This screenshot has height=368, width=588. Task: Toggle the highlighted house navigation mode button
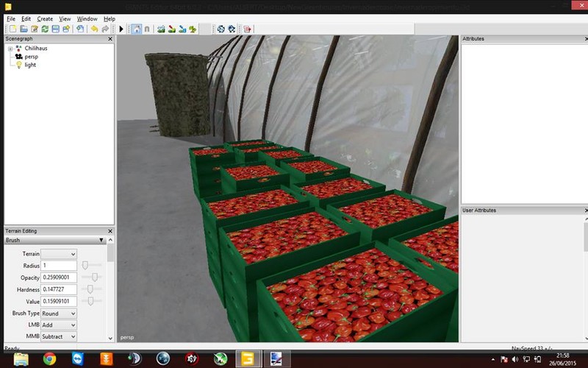[x=136, y=29]
